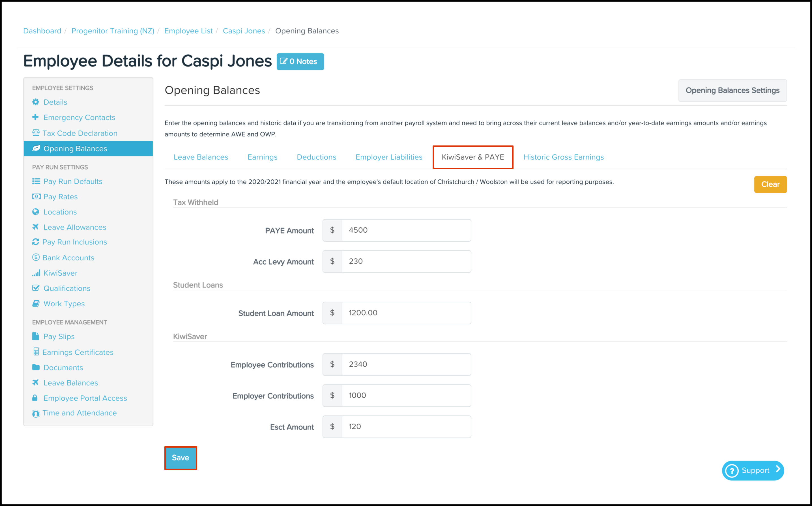812x506 pixels.
Task: Click the refresh icon for Pay Run Inclusions
Action: pos(35,242)
